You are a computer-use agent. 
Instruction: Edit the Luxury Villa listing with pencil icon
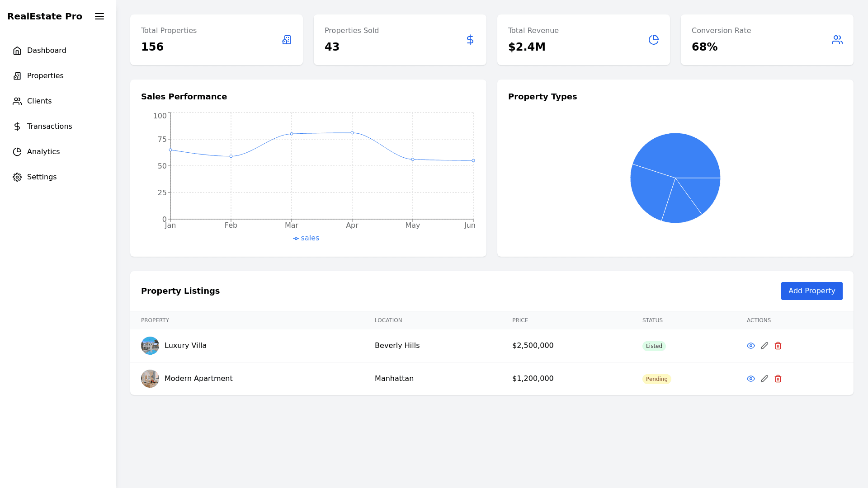764,346
